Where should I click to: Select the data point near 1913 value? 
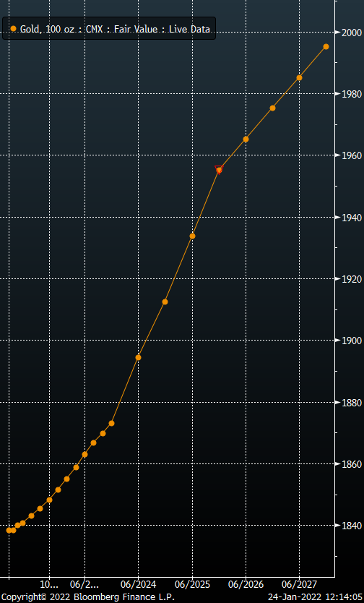coord(165,302)
